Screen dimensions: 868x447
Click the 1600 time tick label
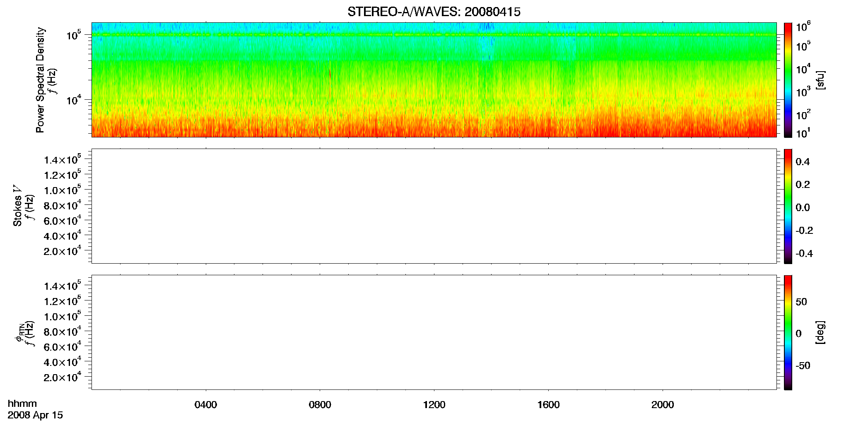tap(548, 405)
